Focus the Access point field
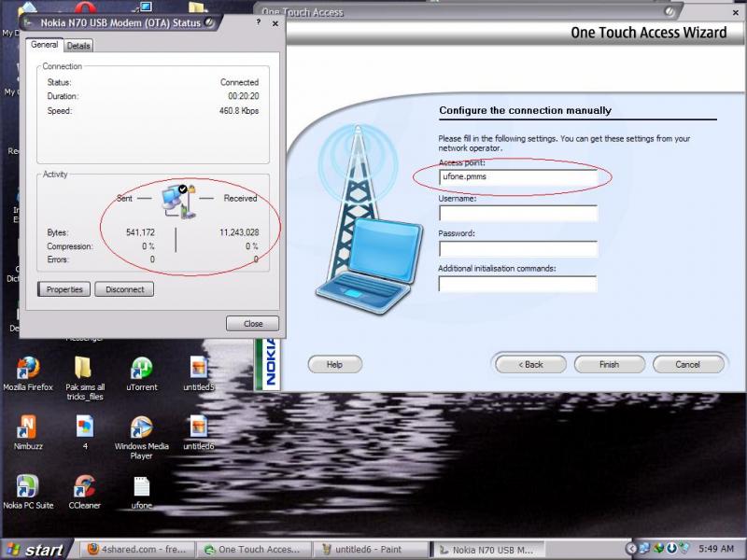The height and width of the screenshot is (560, 747). click(518, 177)
